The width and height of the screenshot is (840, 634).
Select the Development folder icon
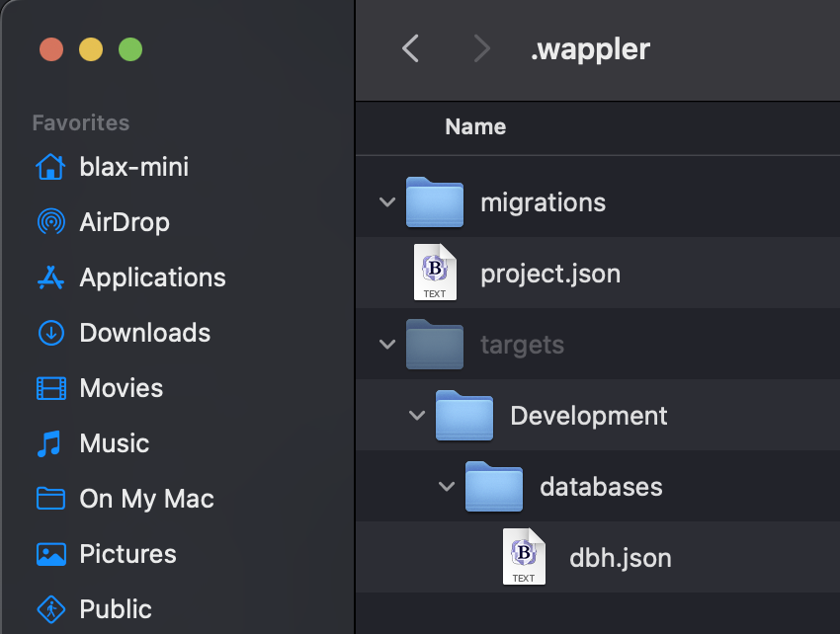(463, 415)
